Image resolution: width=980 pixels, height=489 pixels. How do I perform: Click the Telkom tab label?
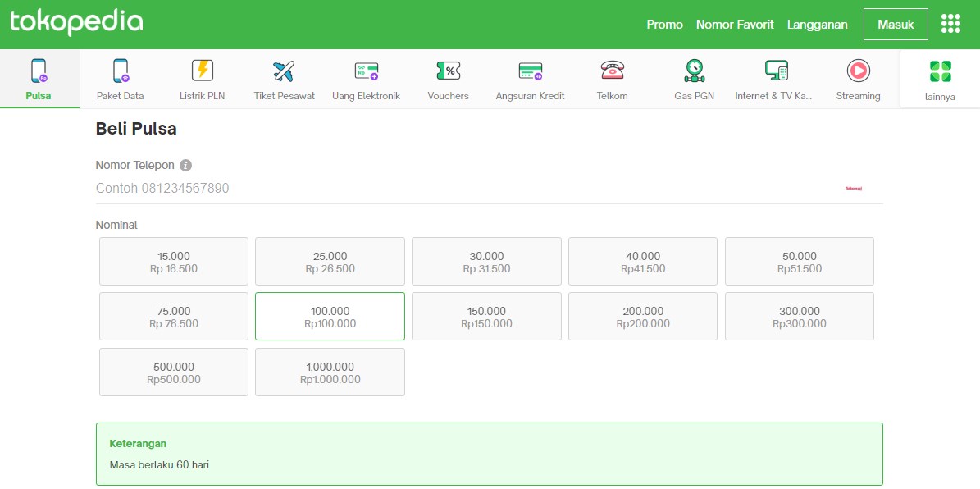coord(612,96)
